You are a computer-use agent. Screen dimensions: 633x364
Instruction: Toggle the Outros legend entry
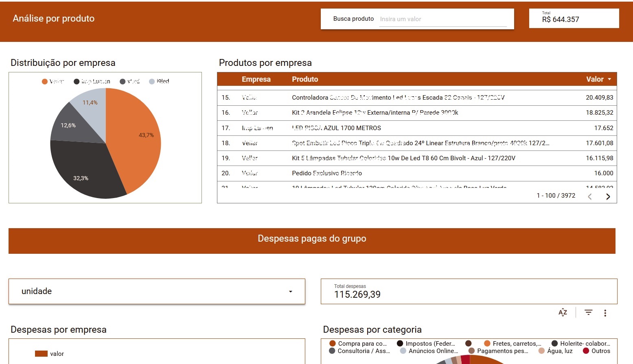[596, 351]
